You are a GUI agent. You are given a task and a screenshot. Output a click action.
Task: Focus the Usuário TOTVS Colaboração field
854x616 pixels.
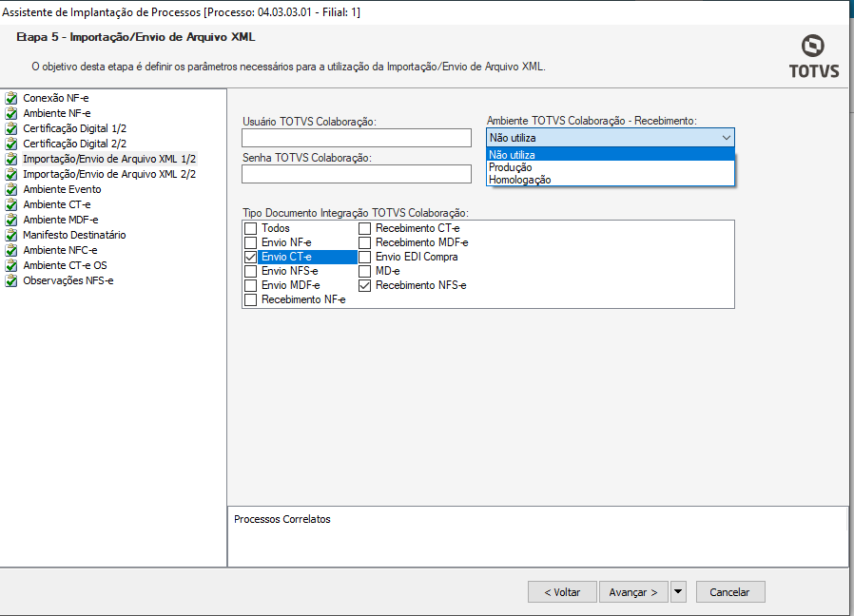tap(357, 138)
